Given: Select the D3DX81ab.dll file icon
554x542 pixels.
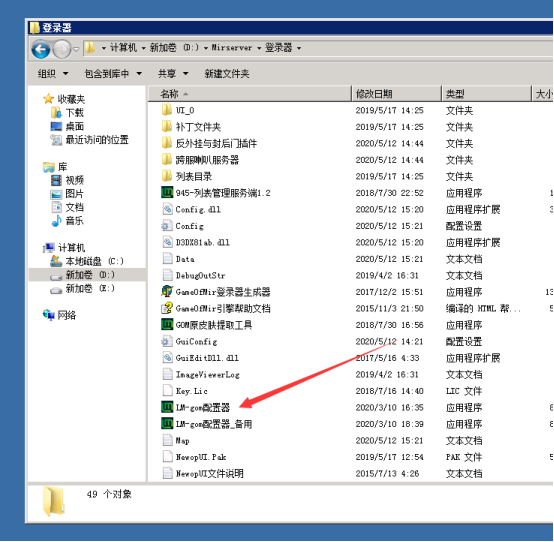Looking at the screenshot, I should coord(167,242).
